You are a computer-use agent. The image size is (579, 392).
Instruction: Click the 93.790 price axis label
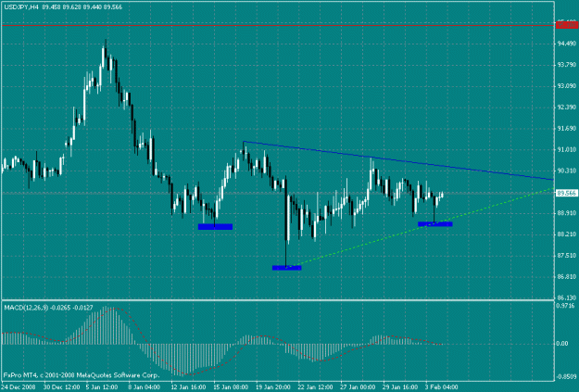pos(567,65)
